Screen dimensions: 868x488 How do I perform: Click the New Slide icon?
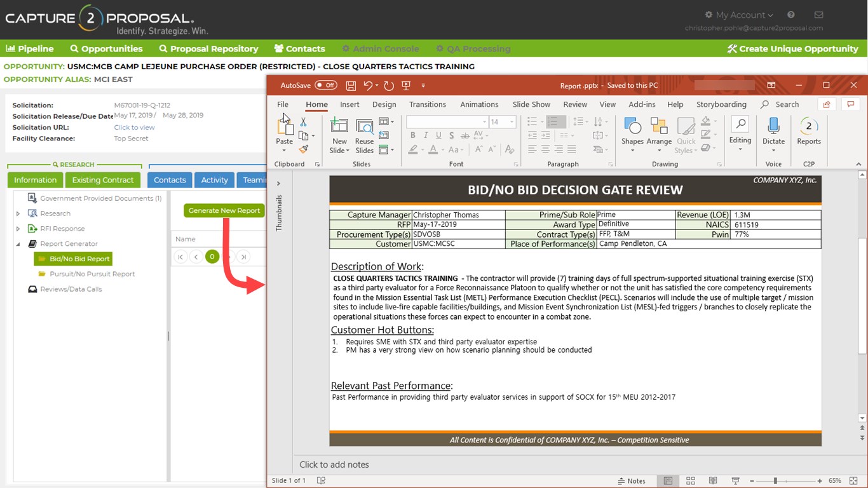coord(339,126)
